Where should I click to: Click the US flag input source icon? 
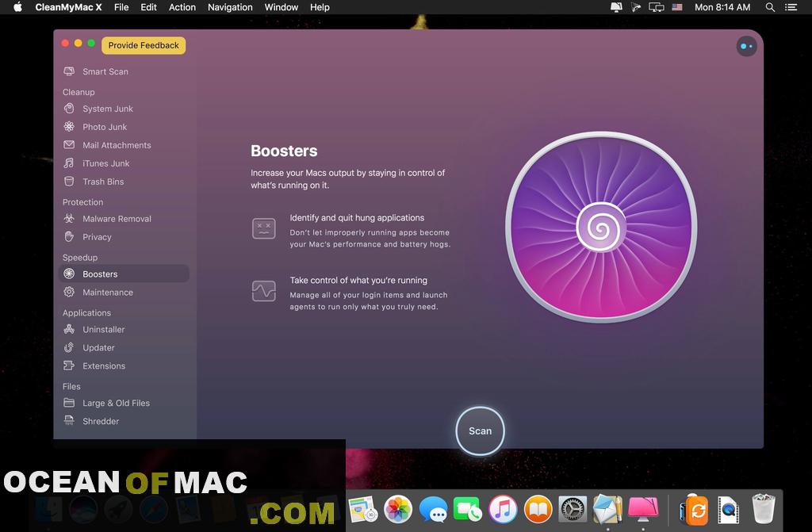click(677, 7)
